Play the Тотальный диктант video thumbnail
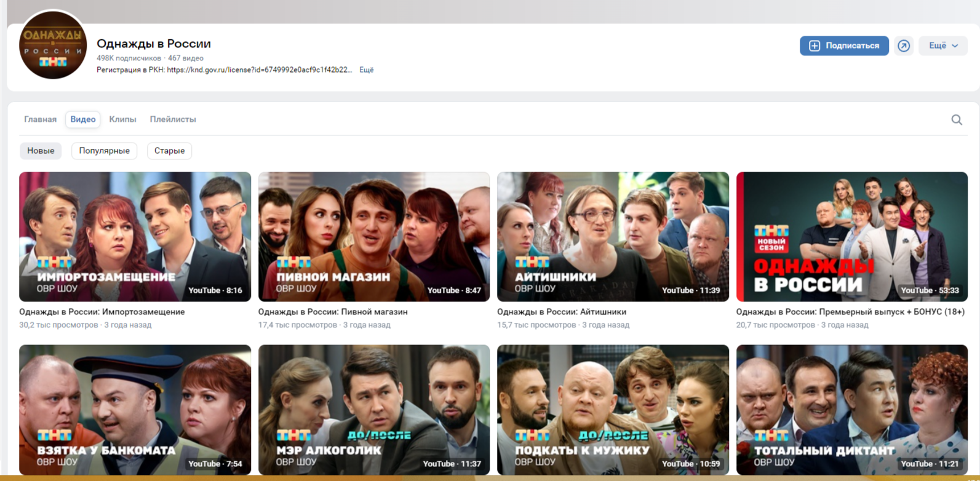The image size is (980, 481). pyautogui.click(x=852, y=410)
